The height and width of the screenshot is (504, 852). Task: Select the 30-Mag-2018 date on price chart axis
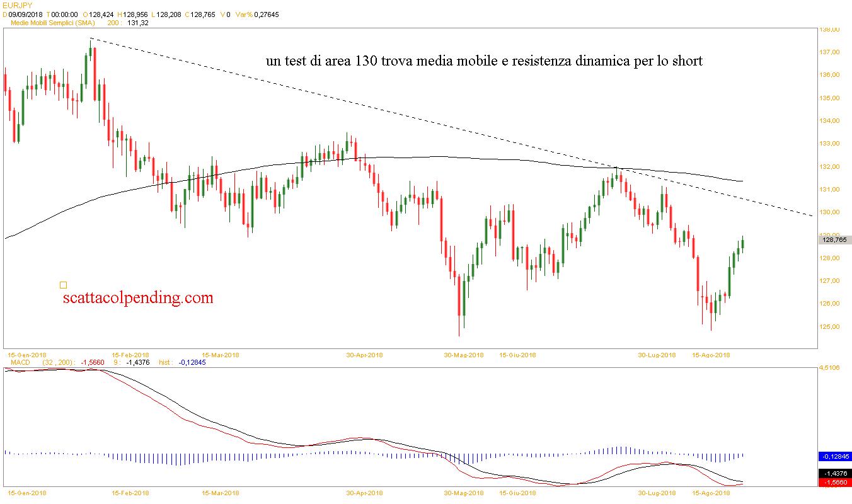click(463, 355)
